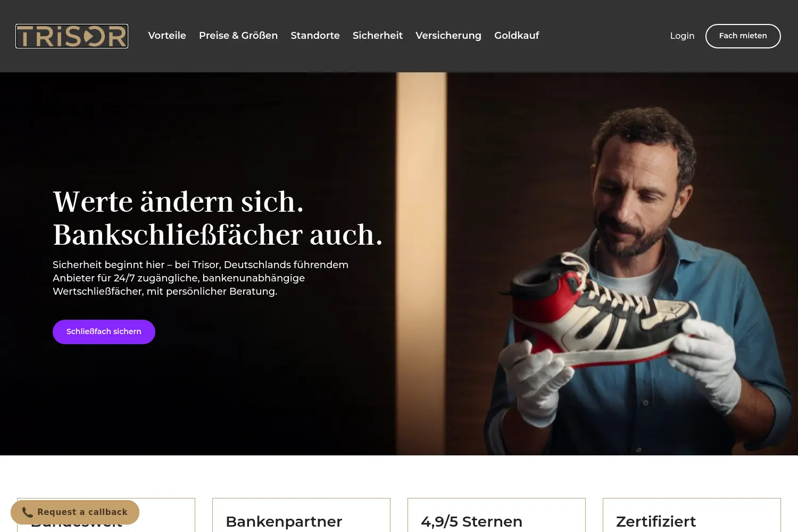Go to Preise & Größen page
The width and height of the screenshot is (798, 532).
pyautogui.click(x=238, y=36)
